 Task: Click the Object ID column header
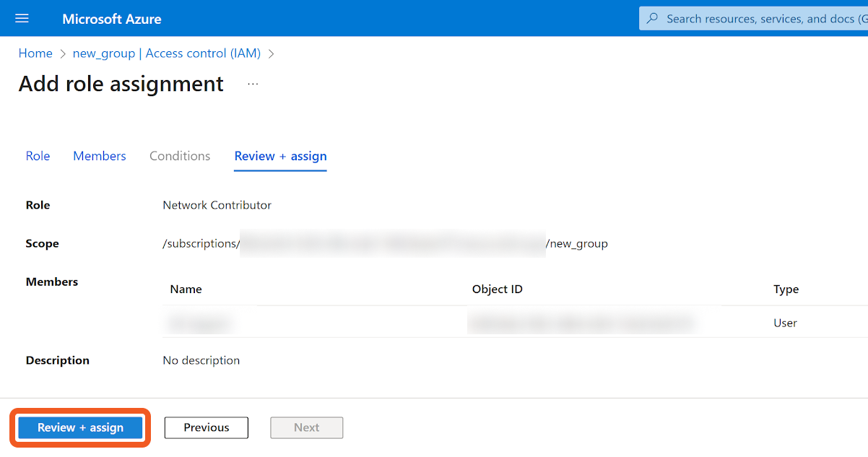[497, 290]
